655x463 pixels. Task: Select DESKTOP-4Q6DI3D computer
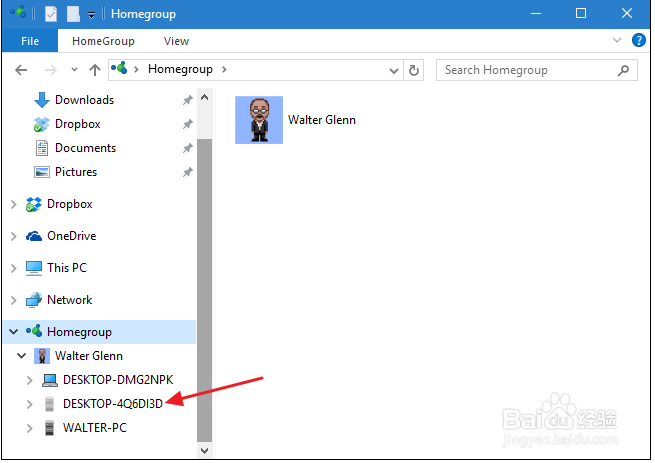(113, 404)
